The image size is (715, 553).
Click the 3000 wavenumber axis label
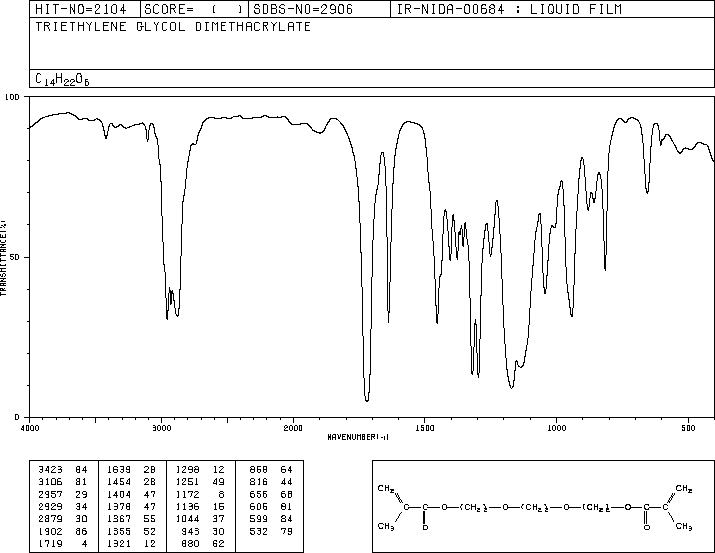(x=162, y=428)
